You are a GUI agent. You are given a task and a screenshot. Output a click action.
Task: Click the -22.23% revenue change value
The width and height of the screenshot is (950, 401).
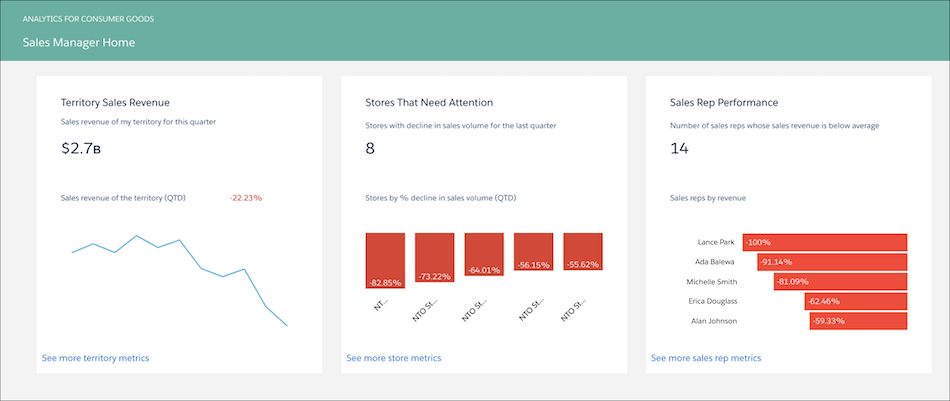pos(246,198)
